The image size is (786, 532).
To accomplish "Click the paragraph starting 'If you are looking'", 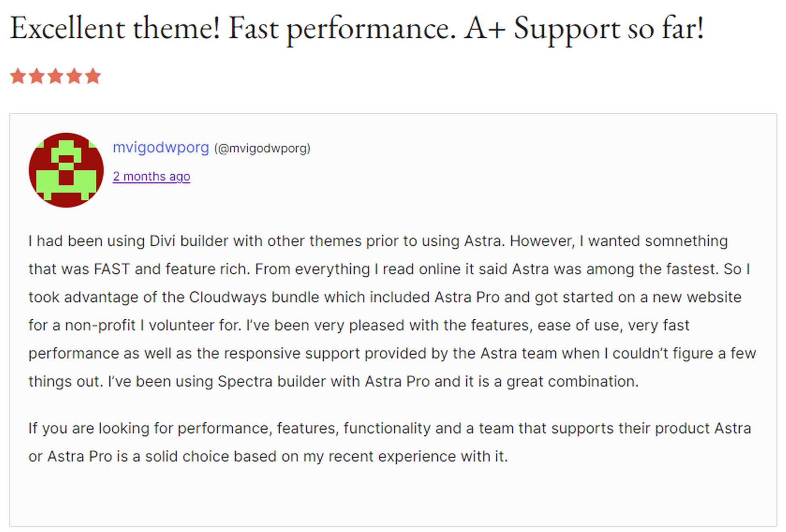I will 390,442.
